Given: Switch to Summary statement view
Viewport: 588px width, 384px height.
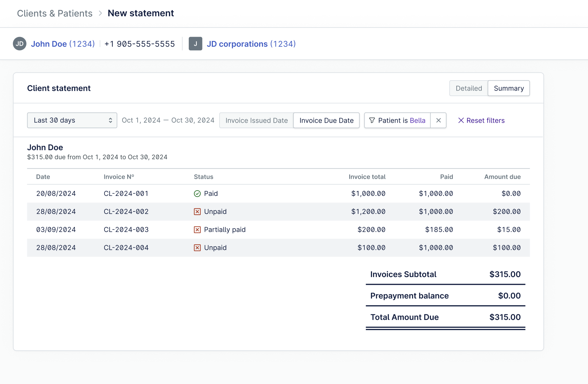Looking at the screenshot, I should point(509,89).
